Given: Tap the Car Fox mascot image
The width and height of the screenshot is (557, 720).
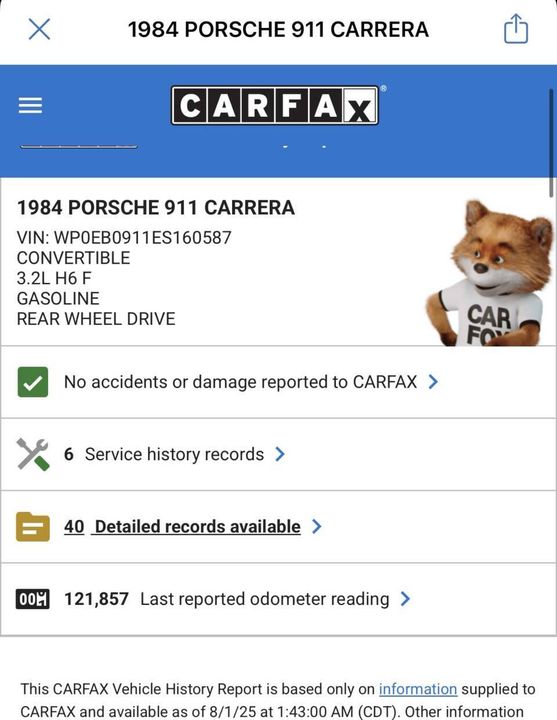Looking at the screenshot, I should coord(491,273).
